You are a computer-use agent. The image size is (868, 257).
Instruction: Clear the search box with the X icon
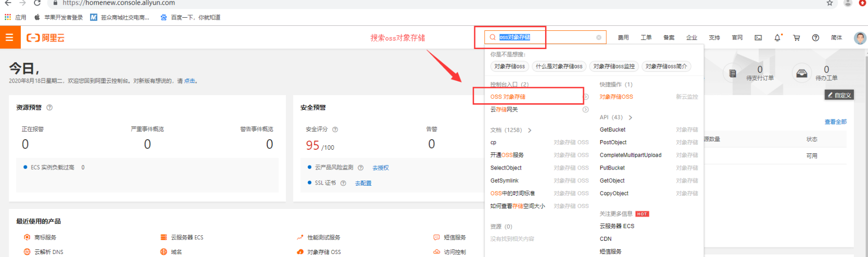pyautogui.click(x=599, y=37)
